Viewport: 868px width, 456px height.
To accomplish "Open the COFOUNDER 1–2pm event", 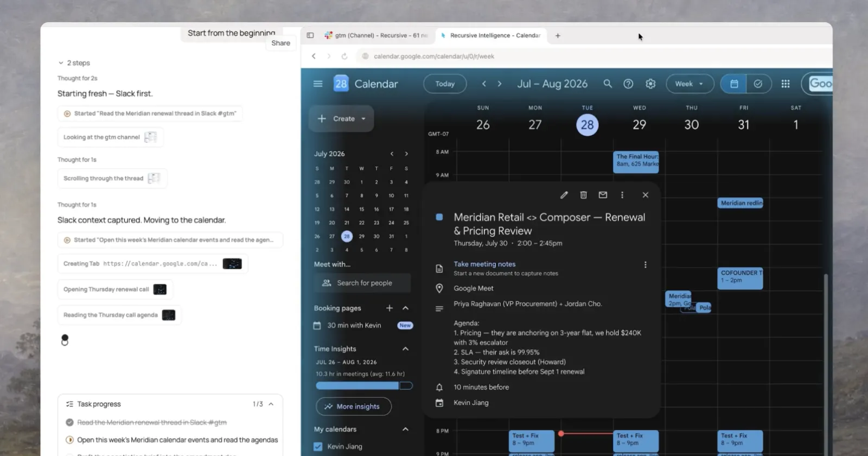I will pyautogui.click(x=741, y=278).
